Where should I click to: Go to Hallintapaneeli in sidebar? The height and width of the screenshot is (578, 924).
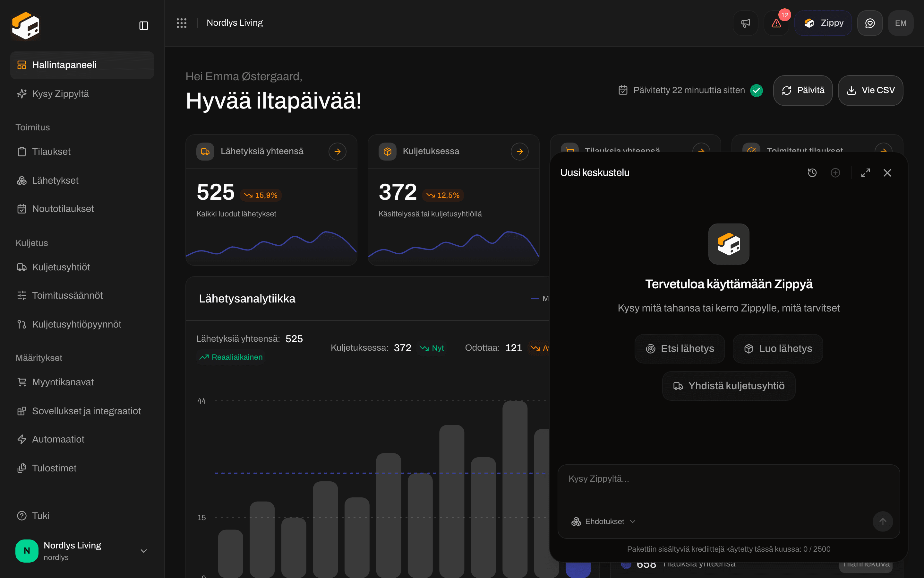pyautogui.click(x=82, y=65)
